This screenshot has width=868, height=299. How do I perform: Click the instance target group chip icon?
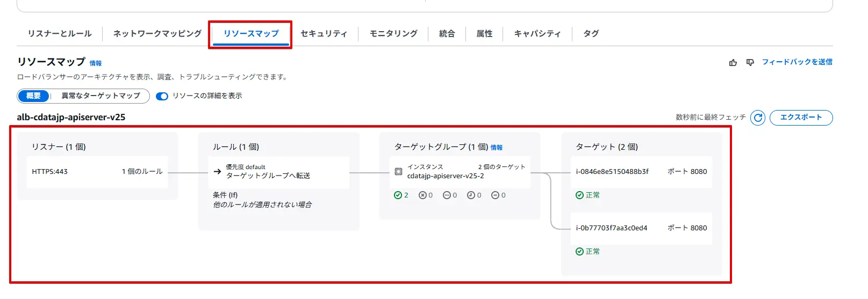point(398,172)
